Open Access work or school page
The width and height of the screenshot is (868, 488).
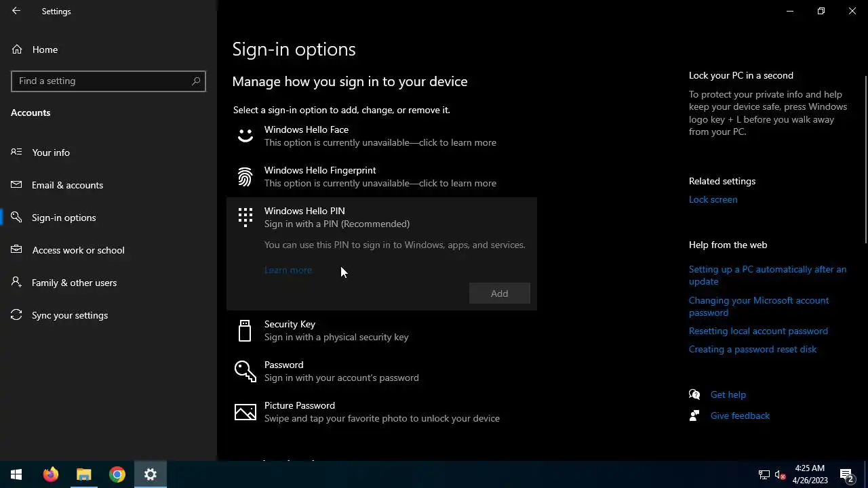108,250
